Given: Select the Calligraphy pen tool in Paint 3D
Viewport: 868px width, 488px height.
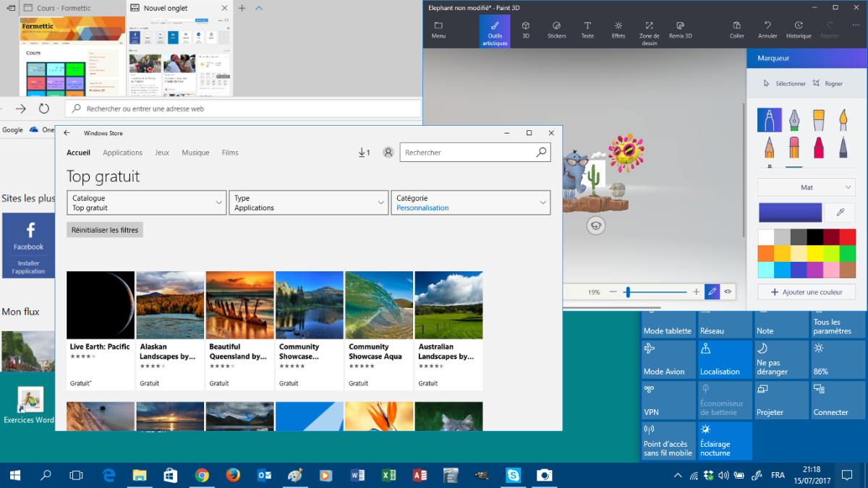Looking at the screenshot, I should (794, 120).
